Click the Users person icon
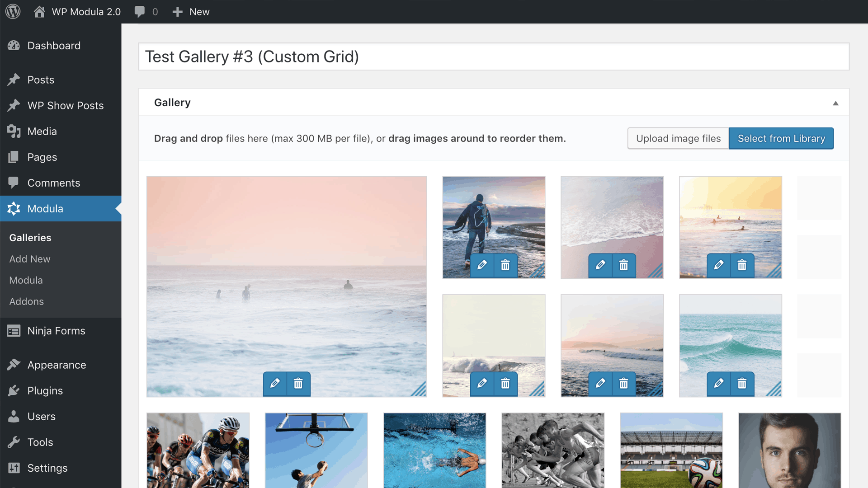Screen dimensions: 868x488 (14, 417)
